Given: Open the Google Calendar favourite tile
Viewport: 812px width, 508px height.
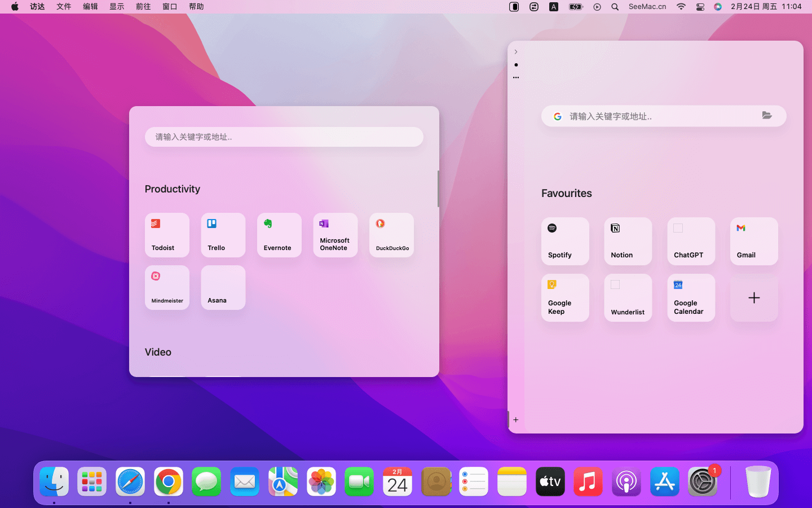Looking at the screenshot, I should [x=691, y=297].
